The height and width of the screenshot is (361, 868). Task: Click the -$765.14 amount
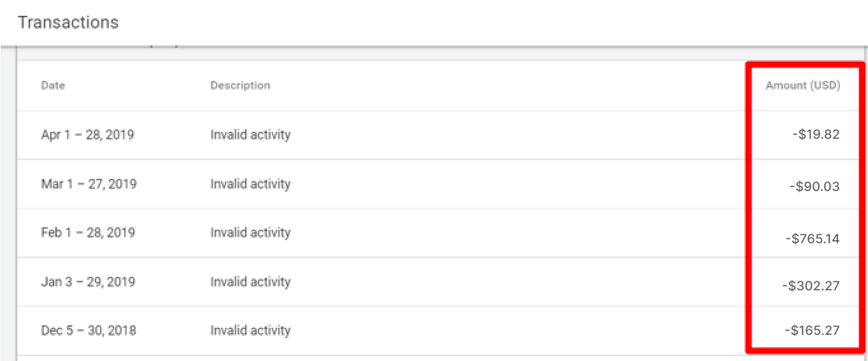(812, 239)
